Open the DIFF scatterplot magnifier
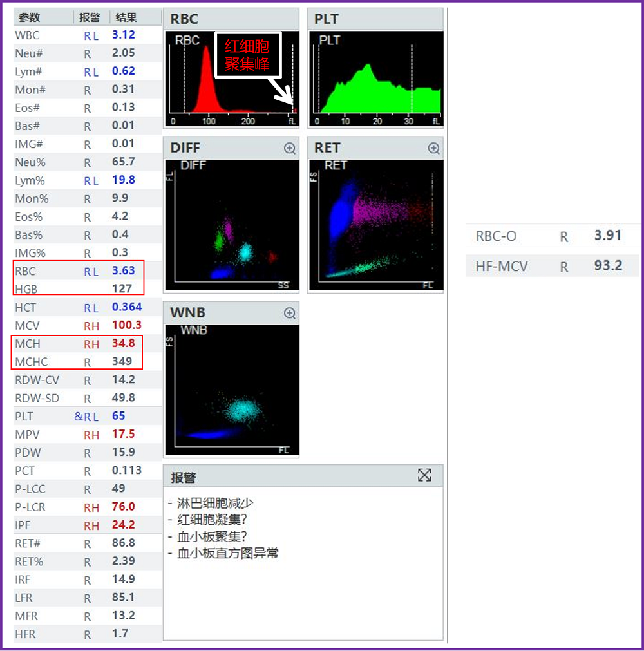 tap(289, 148)
